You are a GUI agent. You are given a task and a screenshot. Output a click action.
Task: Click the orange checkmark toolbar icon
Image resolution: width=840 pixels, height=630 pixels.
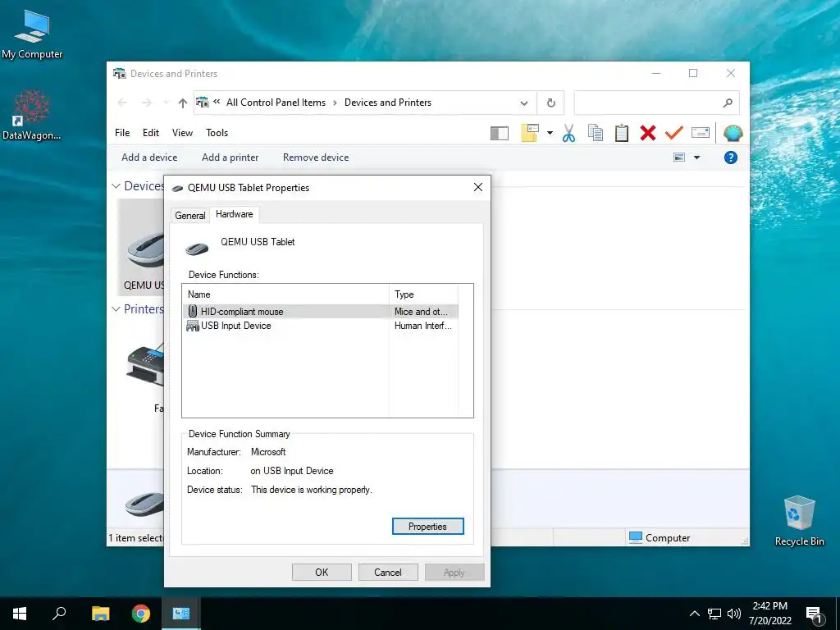[674, 132]
